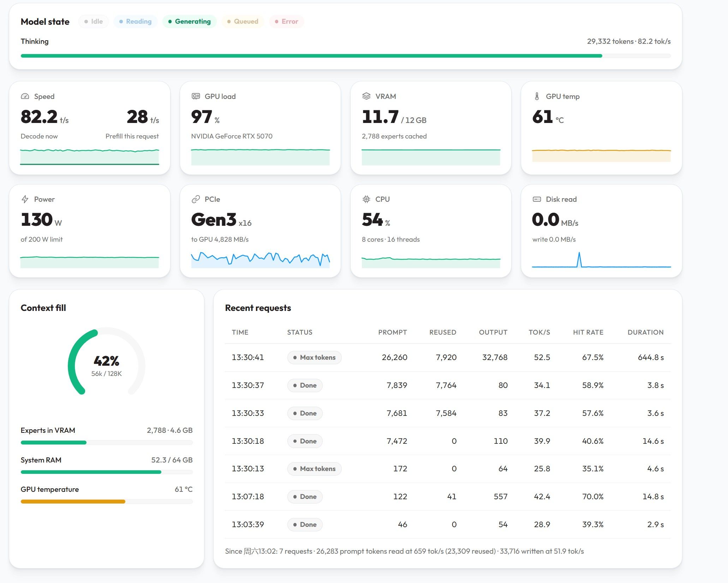
Task: Click the GPU temp thermometer icon
Action: 537,96
